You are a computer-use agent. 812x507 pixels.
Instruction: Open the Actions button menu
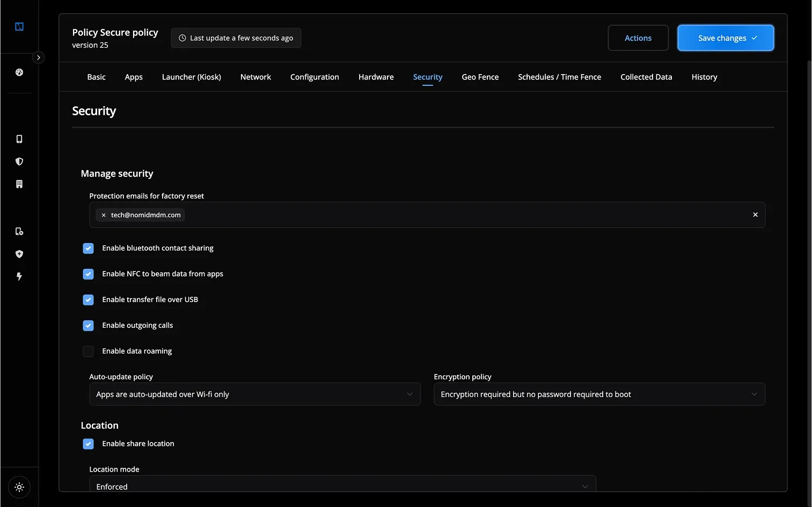pos(638,38)
